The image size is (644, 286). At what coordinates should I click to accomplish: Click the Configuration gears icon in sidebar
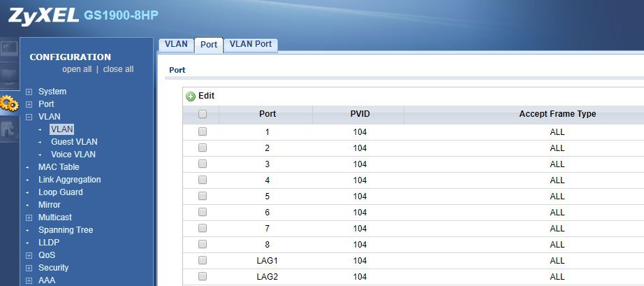point(9,104)
